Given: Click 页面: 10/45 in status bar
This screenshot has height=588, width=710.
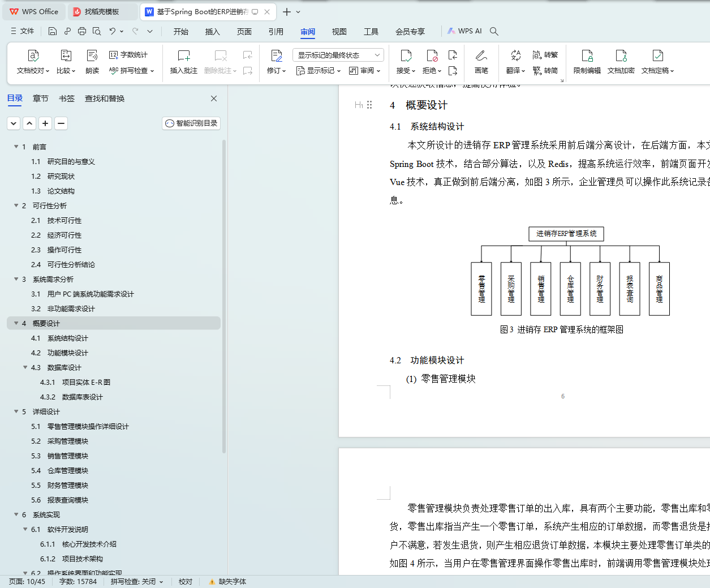Looking at the screenshot, I should pyautogui.click(x=27, y=582).
